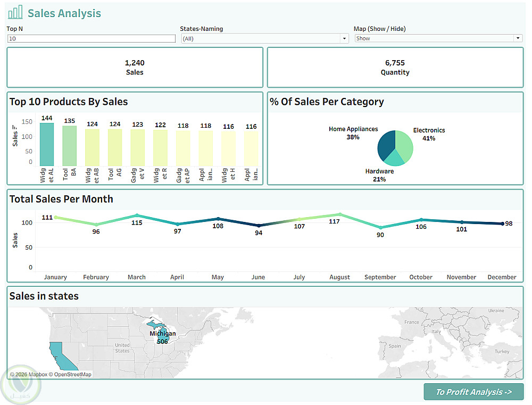
Task: Select California state on the map
Action: [62, 357]
